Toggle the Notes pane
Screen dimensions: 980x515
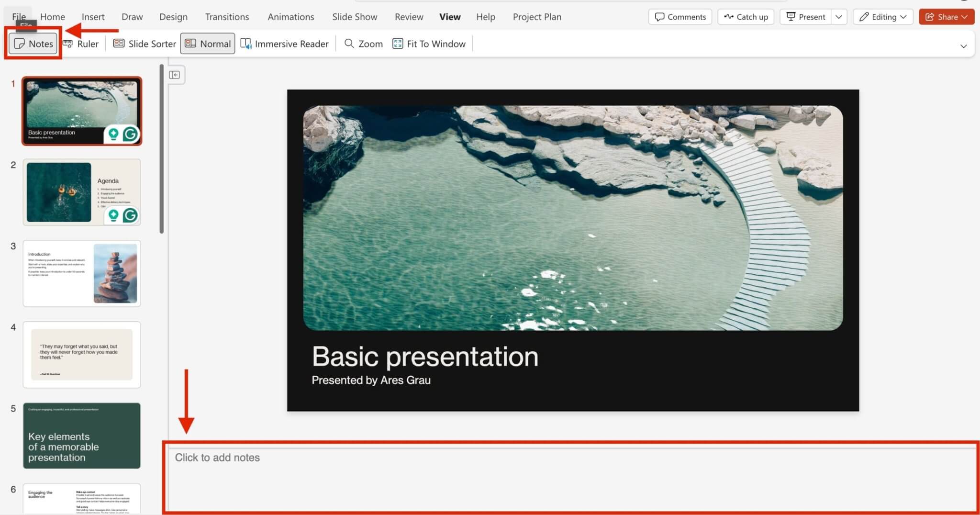[32, 43]
